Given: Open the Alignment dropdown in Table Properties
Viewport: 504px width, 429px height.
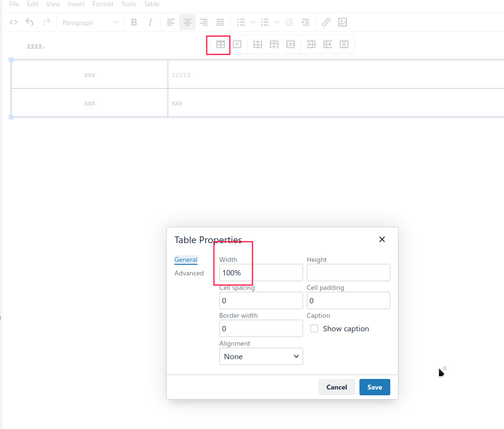Looking at the screenshot, I should pyautogui.click(x=261, y=356).
